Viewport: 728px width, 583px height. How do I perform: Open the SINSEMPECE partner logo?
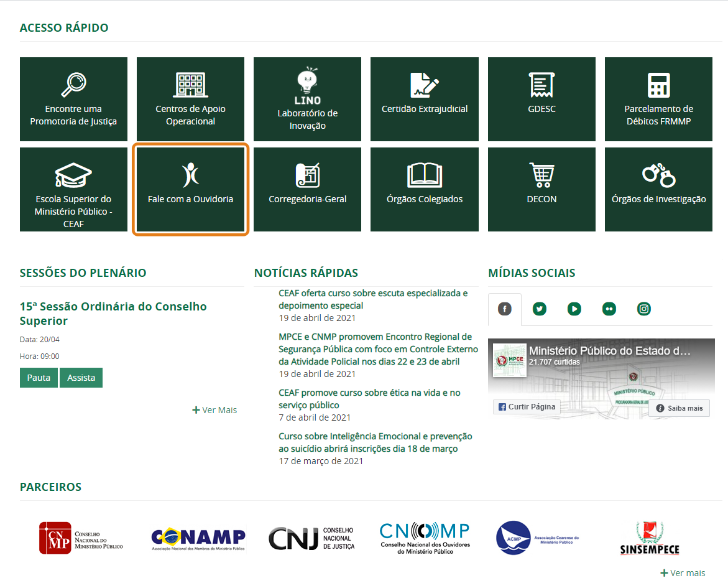click(650, 538)
